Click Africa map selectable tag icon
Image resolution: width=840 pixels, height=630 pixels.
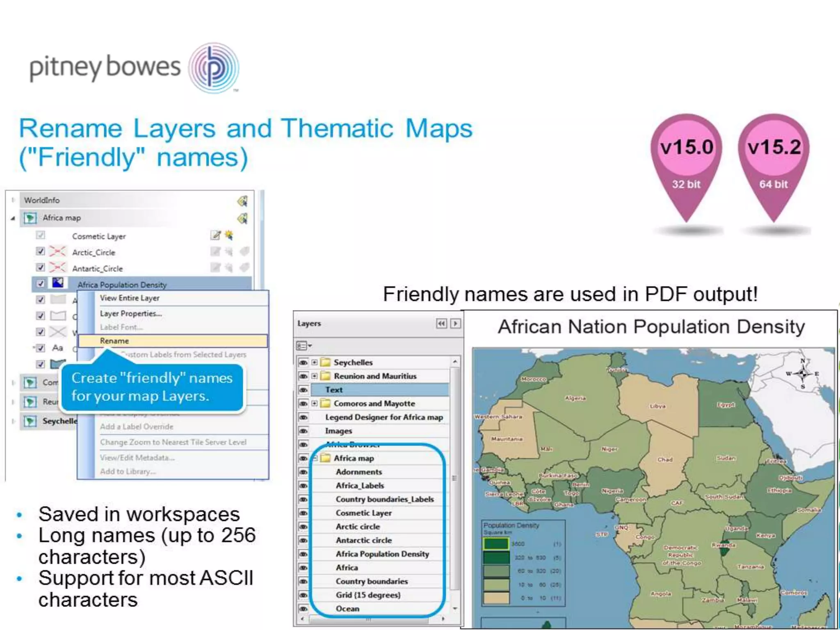(242, 218)
